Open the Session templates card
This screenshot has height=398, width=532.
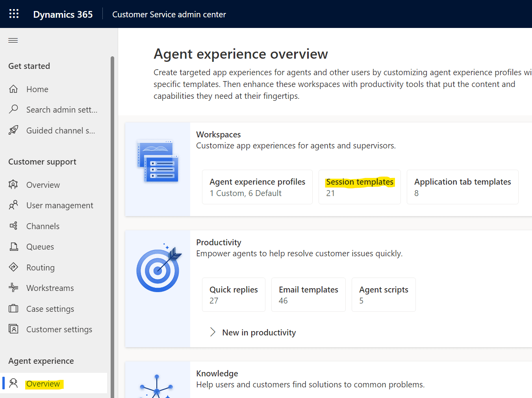coord(360,187)
